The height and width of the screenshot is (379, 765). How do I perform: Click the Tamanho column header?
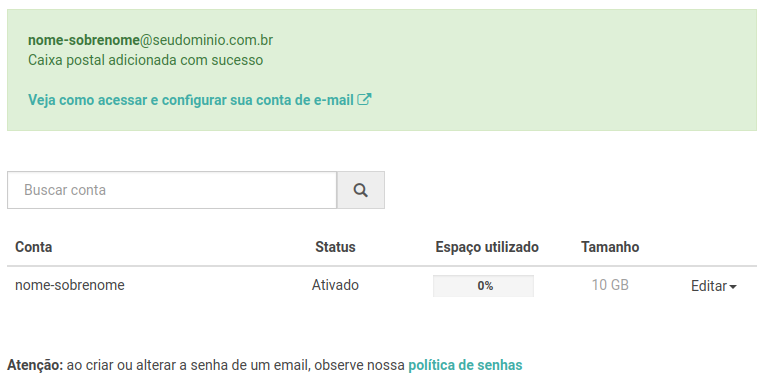610,247
